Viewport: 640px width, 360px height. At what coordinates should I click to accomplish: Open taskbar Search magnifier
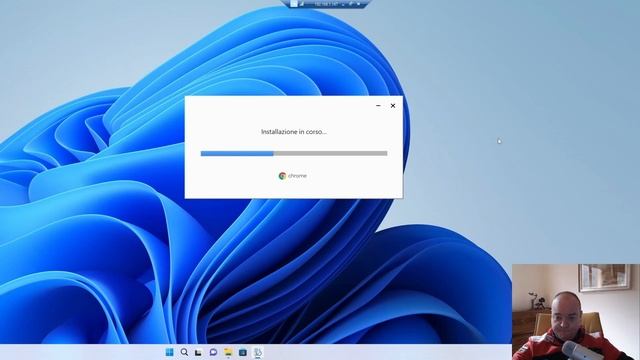184,352
